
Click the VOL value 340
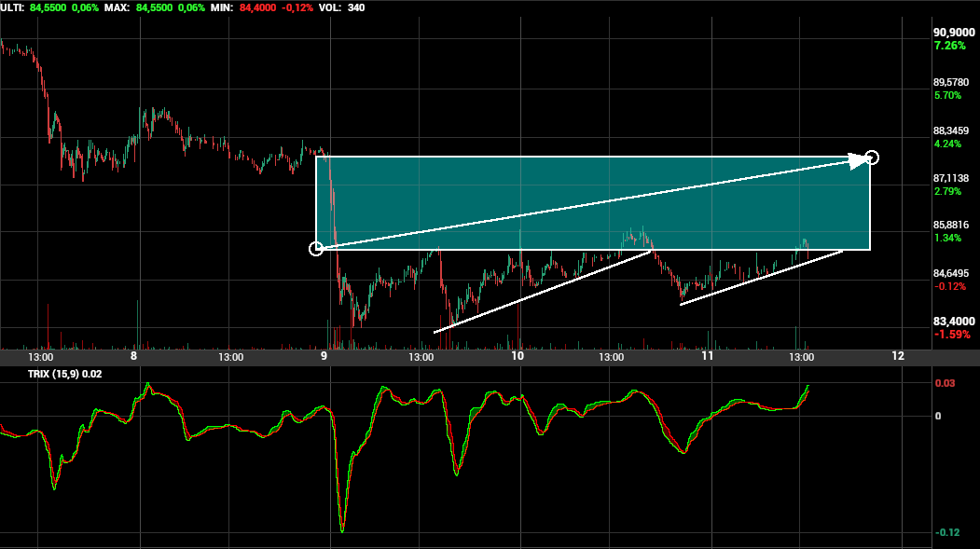click(356, 8)
